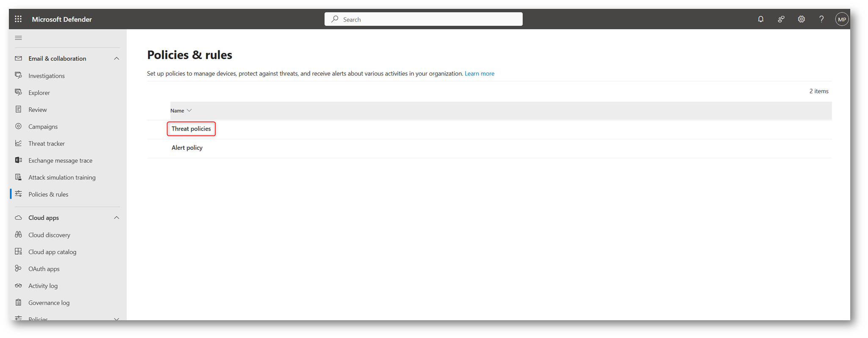Focus the Search input field

click(423, 19)
